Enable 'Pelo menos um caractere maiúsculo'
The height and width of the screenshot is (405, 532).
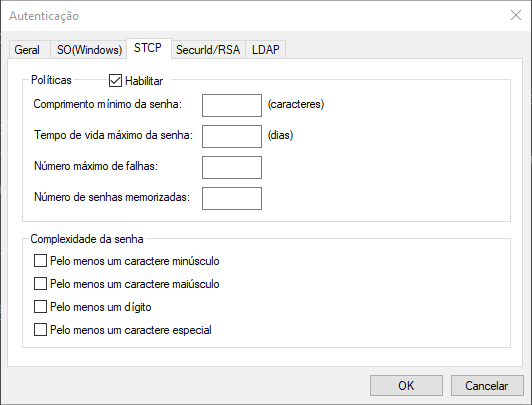(x=40, y=284)
